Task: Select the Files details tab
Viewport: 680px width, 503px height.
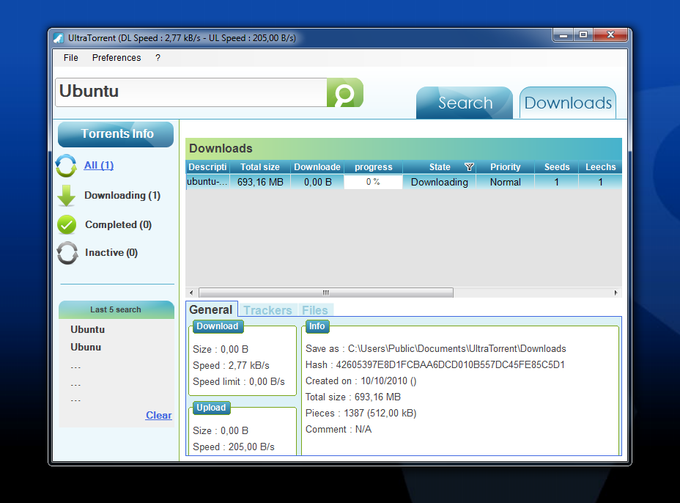Action: tap(315, 310)
